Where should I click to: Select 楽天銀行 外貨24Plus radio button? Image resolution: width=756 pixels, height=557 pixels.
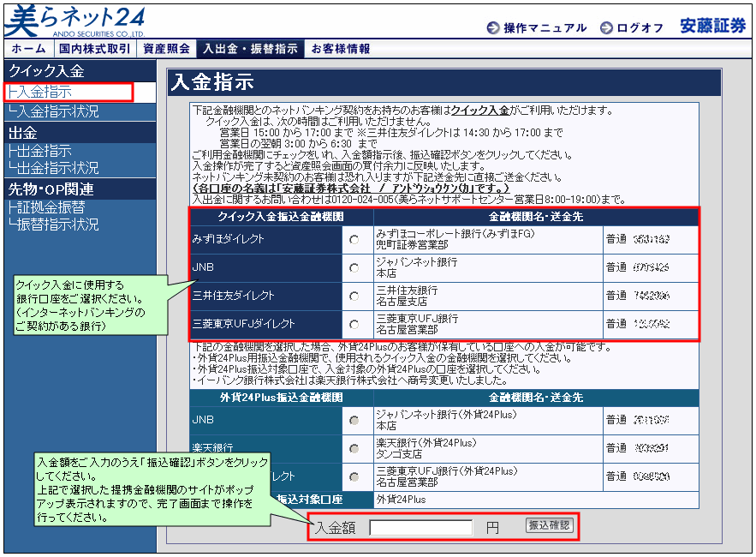pos(354,448)
